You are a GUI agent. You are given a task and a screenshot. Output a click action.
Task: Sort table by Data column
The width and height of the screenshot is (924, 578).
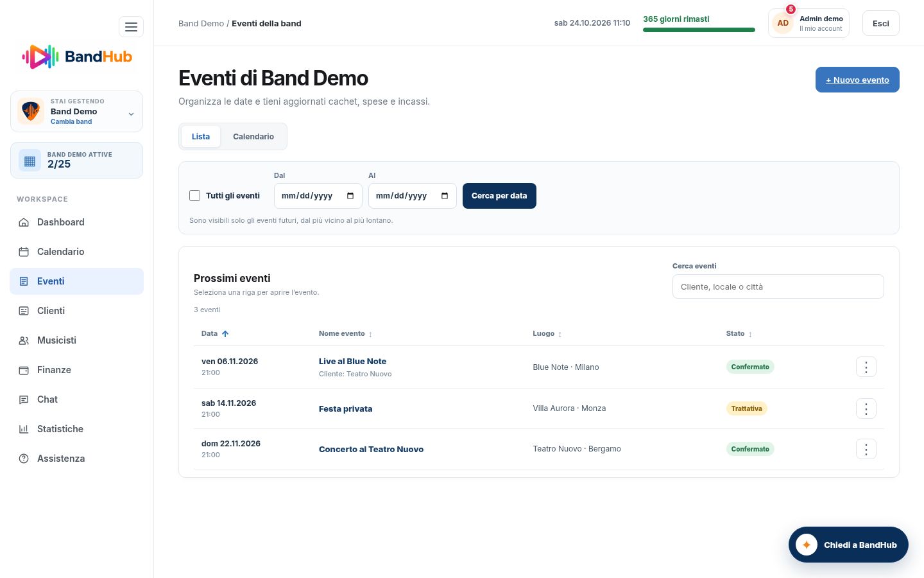[215, 333]
